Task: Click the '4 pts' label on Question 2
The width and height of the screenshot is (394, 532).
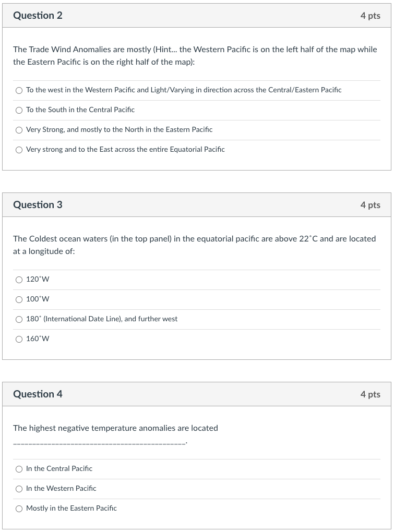Action: point(371,16)
